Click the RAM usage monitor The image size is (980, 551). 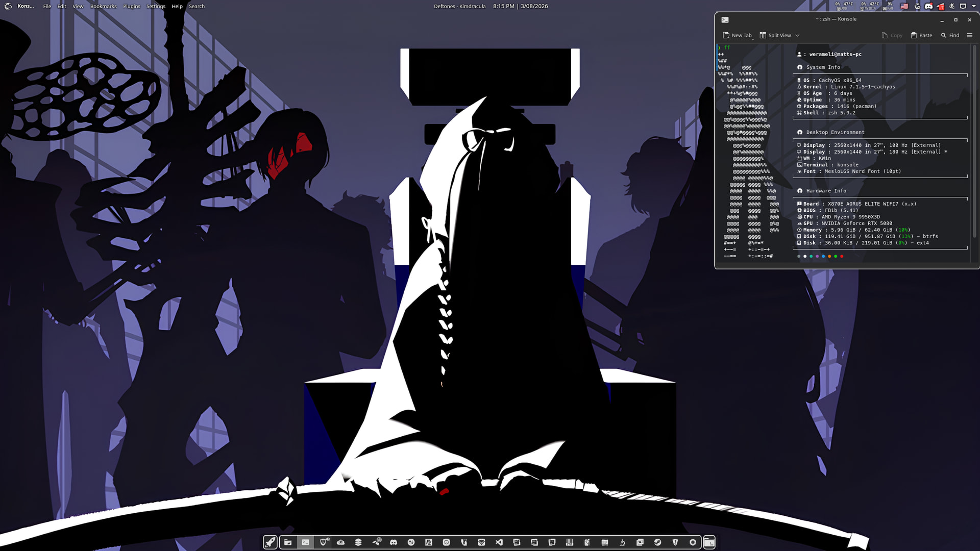[x=888, y=6]
